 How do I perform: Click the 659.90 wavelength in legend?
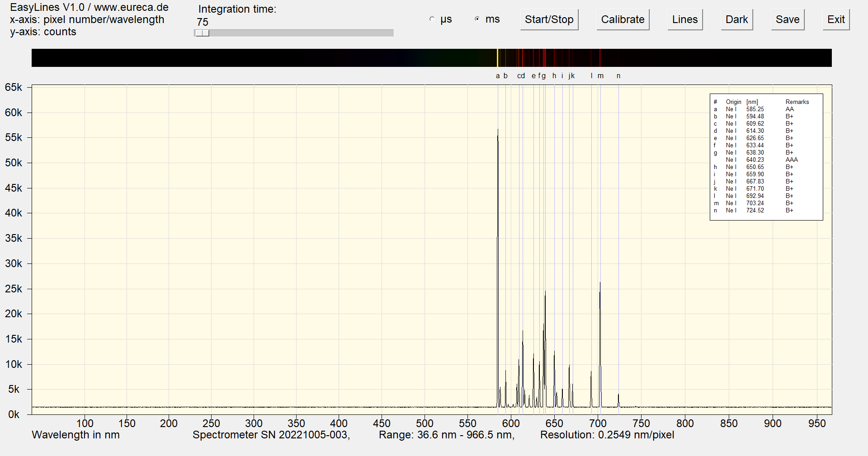(755, 174)
